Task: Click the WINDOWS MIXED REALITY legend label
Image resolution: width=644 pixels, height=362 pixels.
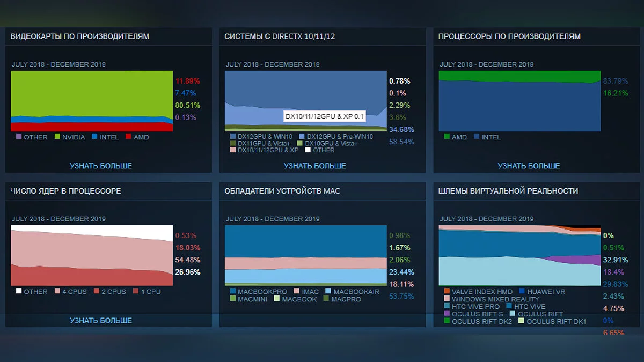Action: click(495, 299)
